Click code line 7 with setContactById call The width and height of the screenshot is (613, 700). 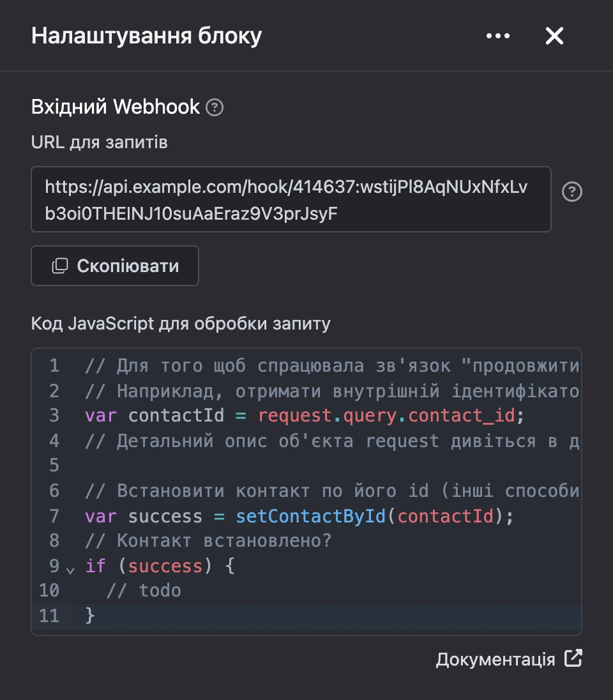tap(299, 517)
